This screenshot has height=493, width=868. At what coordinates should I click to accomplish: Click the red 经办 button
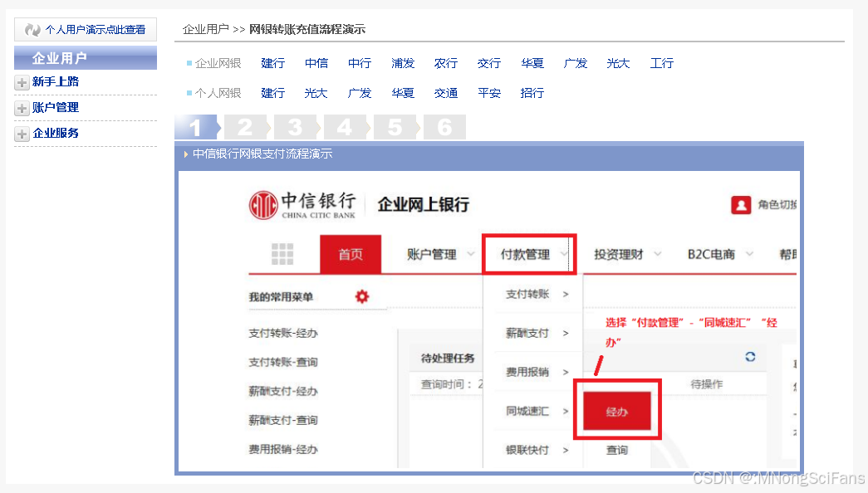pyautogui.click(x=616, y=411)
